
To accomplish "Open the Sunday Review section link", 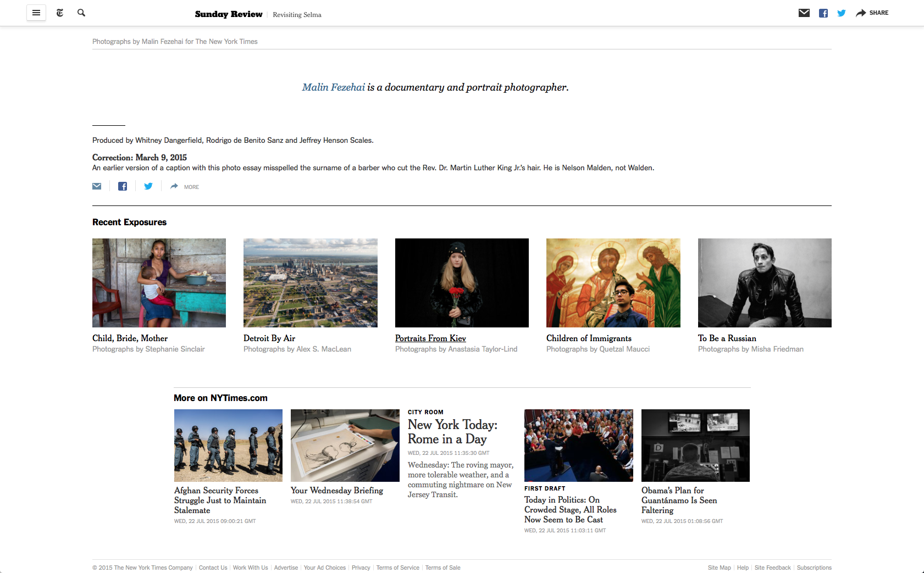I will coord(229,14).
